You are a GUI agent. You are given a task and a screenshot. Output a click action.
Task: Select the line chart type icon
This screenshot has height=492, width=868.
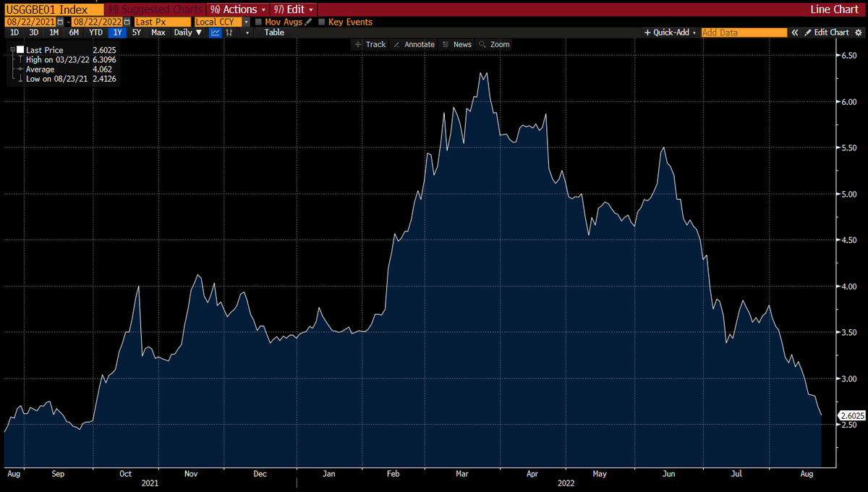pos(216,33)
